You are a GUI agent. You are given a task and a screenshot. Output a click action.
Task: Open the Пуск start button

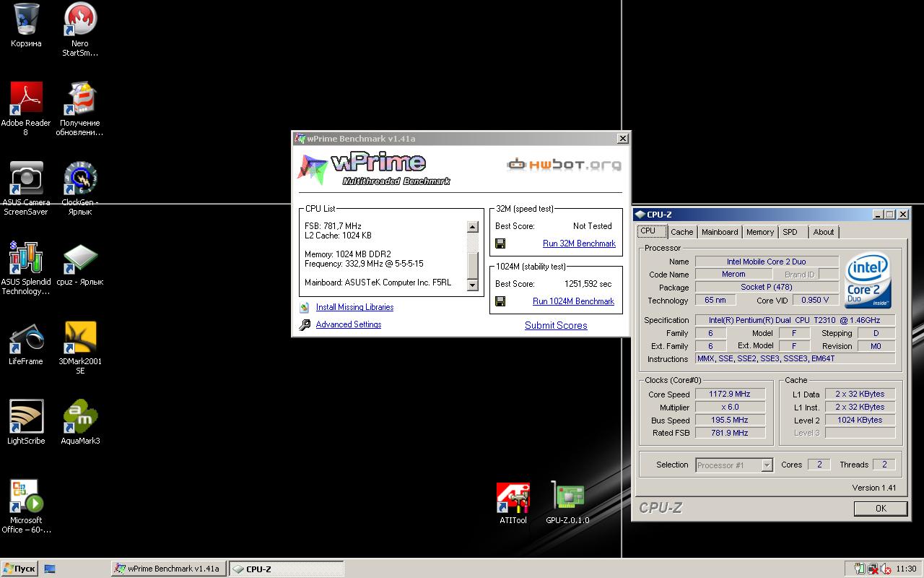[x=19, y=569]
